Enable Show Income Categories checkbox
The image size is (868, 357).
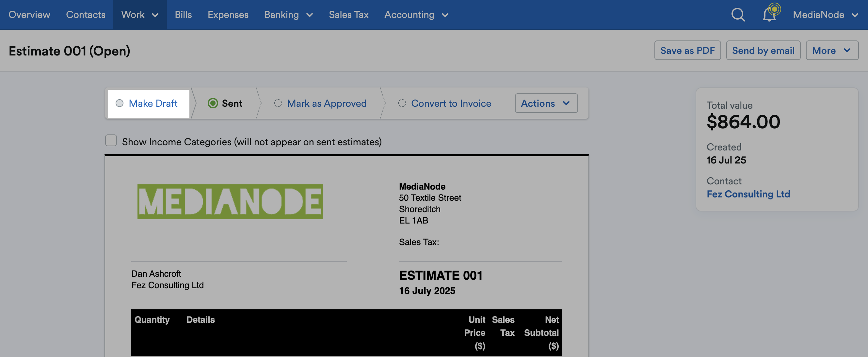pyautogui.click(x=111, y=140)
